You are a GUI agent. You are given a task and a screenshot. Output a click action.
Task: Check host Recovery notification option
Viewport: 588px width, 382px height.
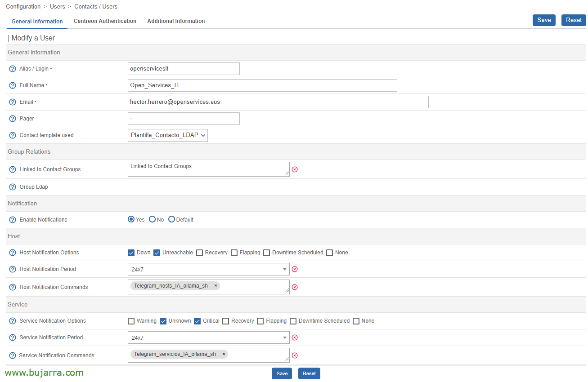[199, 253]
